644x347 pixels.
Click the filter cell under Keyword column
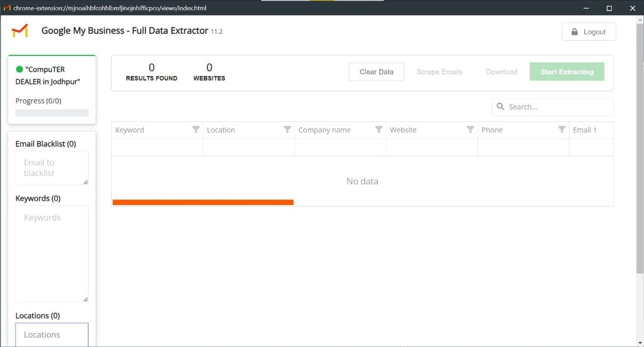pos(157,147)
